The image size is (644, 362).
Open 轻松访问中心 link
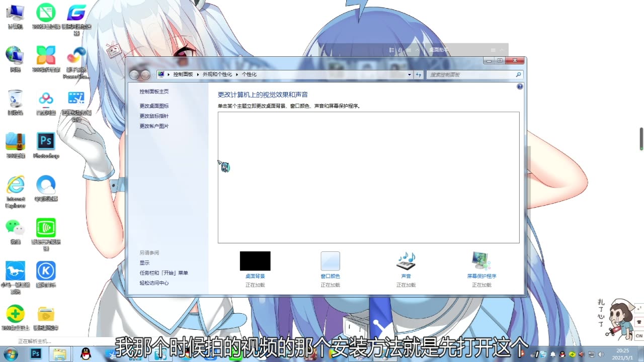154,283
